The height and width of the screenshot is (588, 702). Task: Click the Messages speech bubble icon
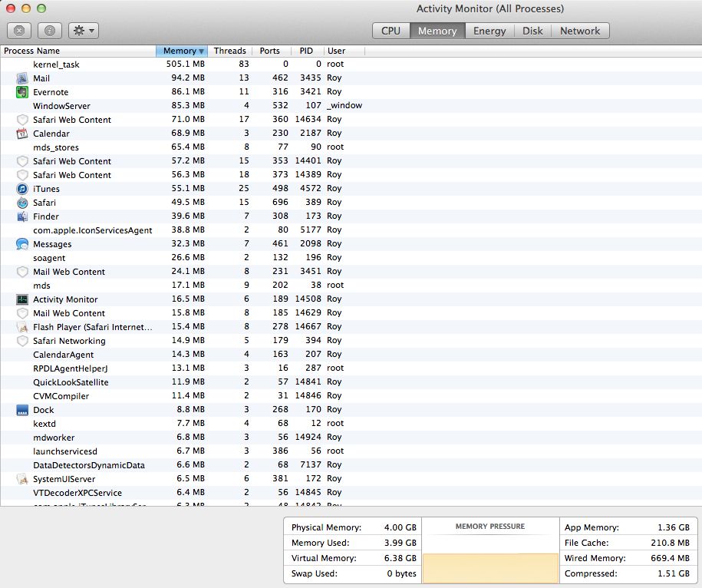tap(22, 244)
